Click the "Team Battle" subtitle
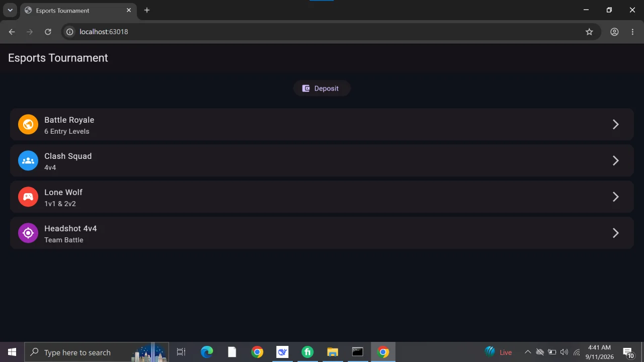The image size is (644, 362). (x=64, y=240)
